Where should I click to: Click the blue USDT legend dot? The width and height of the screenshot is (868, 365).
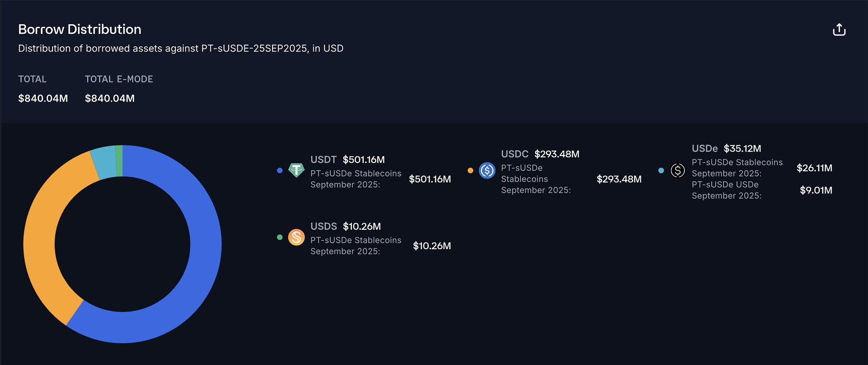[280, 170]
